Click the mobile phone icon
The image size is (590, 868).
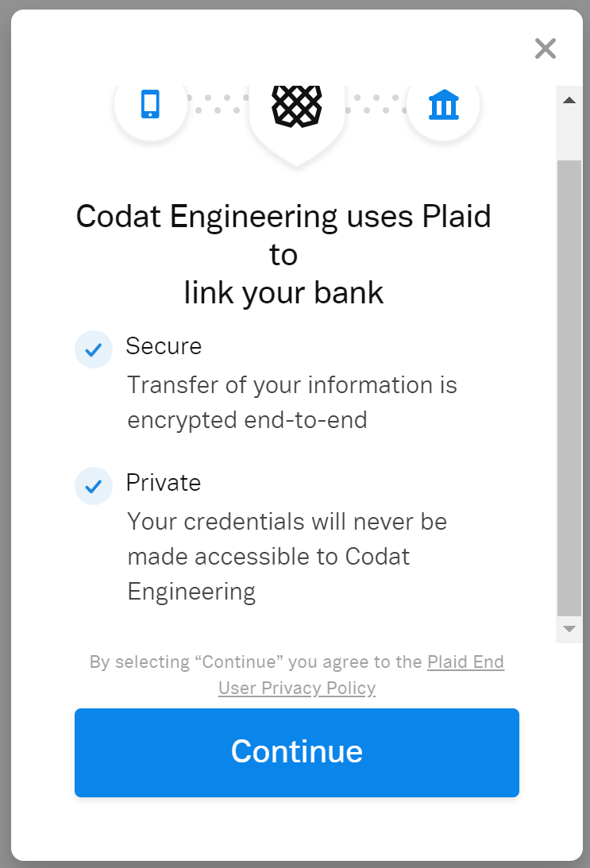(x=150, y=104)
